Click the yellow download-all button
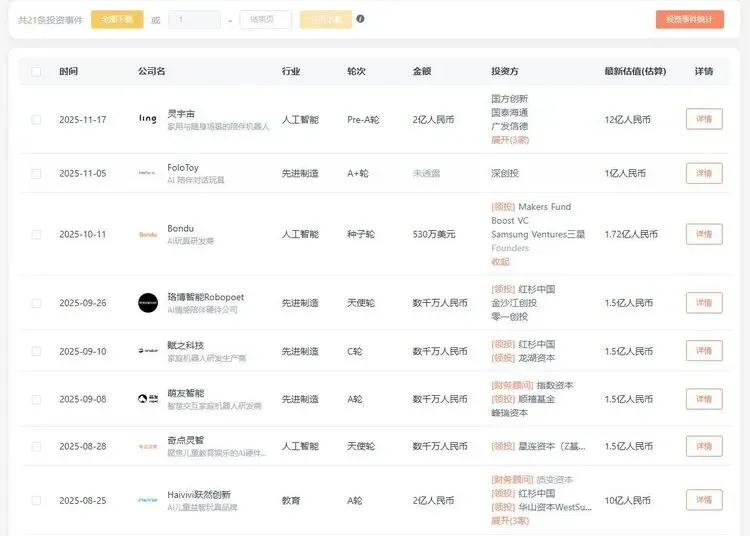 [117, 20]
